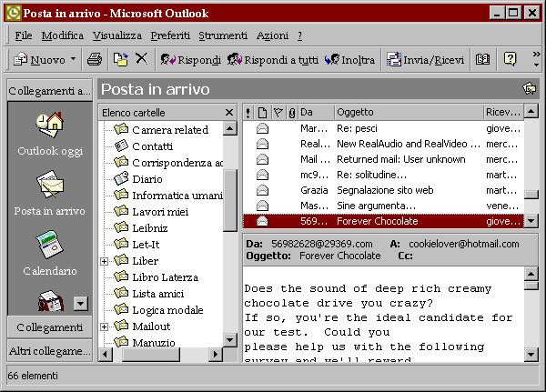Click the Rispondi a tutti button
The height and width of the screenshot is (392, 546).
(x=273, y=60)
